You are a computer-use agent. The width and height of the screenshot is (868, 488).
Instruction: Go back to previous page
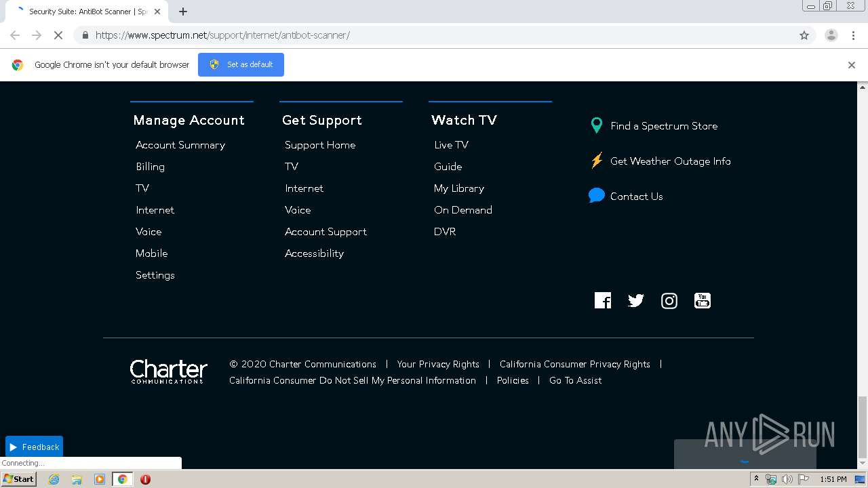pos(15,35)
